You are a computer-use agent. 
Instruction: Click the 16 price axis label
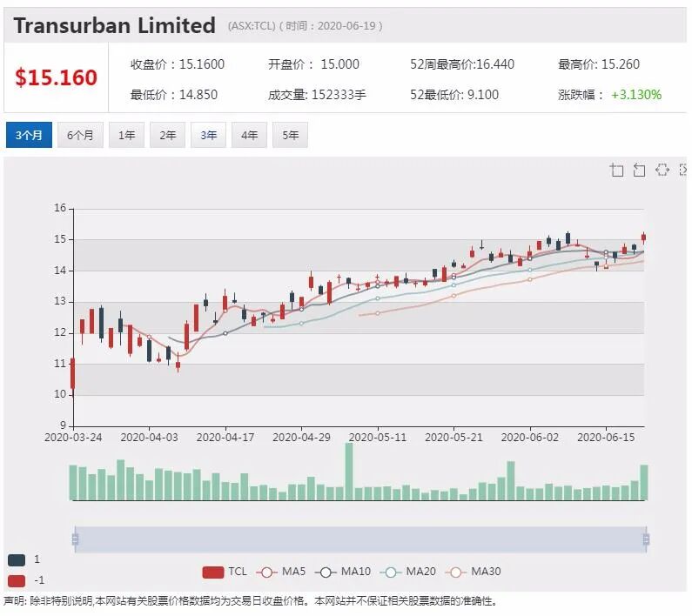[x=60, y=207]
